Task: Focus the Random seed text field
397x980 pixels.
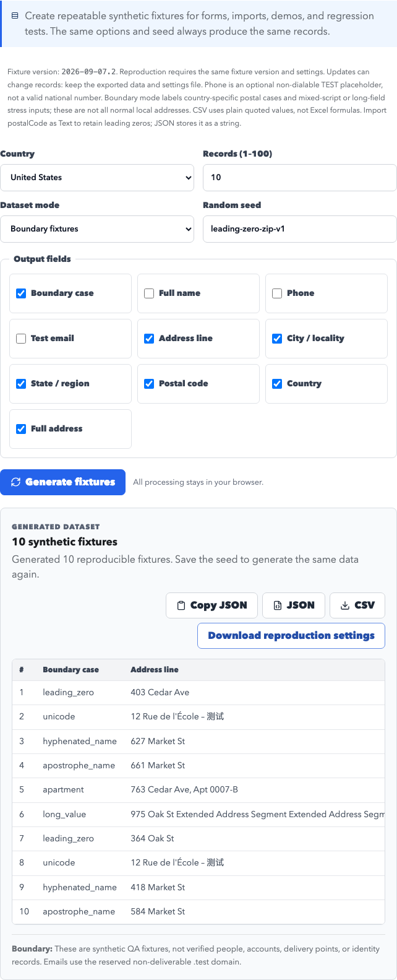Action: [x=300, y=229]
